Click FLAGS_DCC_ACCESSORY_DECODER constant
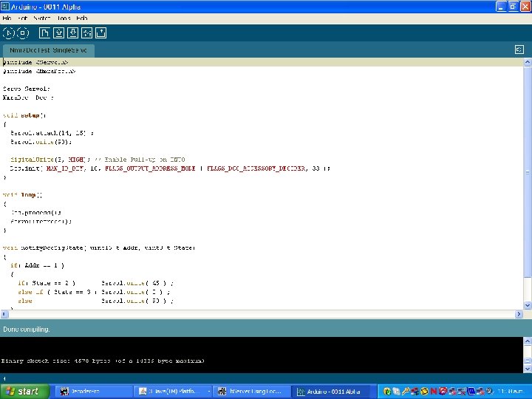 (x=256, y=168)
